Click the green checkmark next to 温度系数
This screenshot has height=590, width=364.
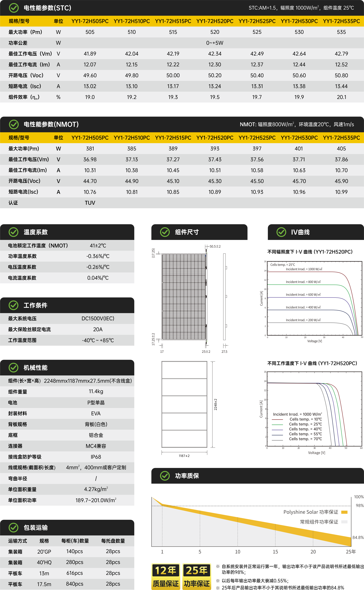pyautogui.click(x=13, y=232)
